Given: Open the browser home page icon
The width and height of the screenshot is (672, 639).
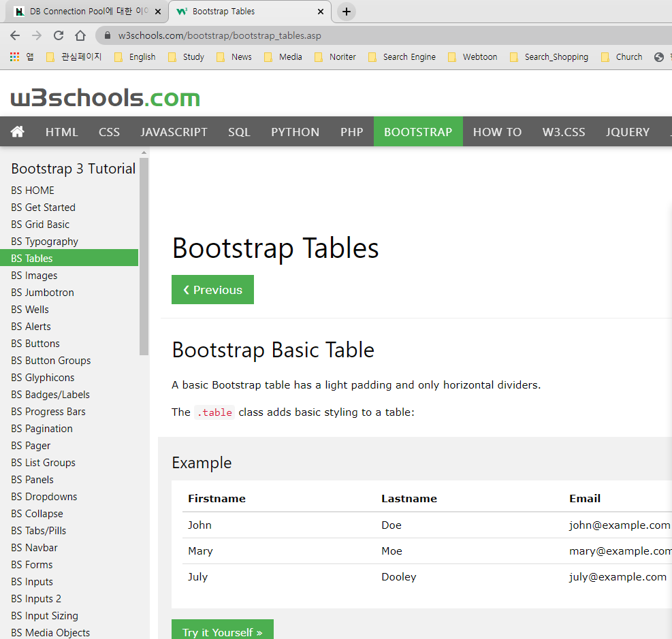Looking at the screenshot, I should tap(80, 35).
